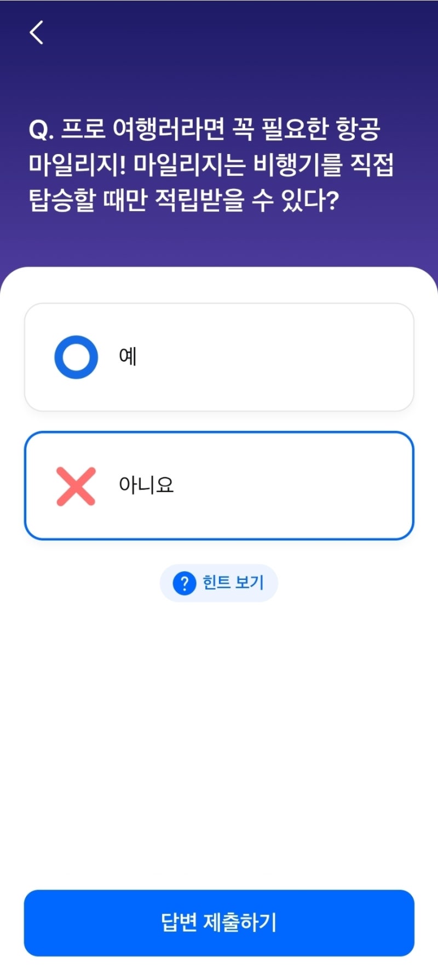Open the 힌트 보기 hint pill
The image size is (438, 980).
tap(219, 583)
